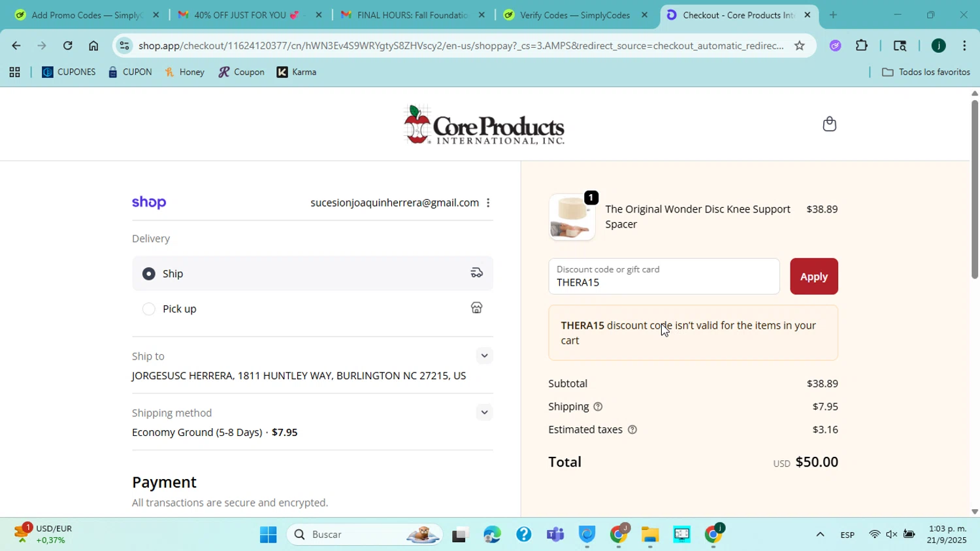Reload the checkout page

(68, 45)
